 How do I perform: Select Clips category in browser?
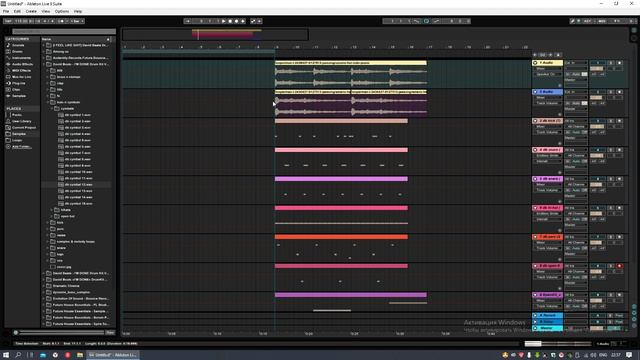[16, 89]
